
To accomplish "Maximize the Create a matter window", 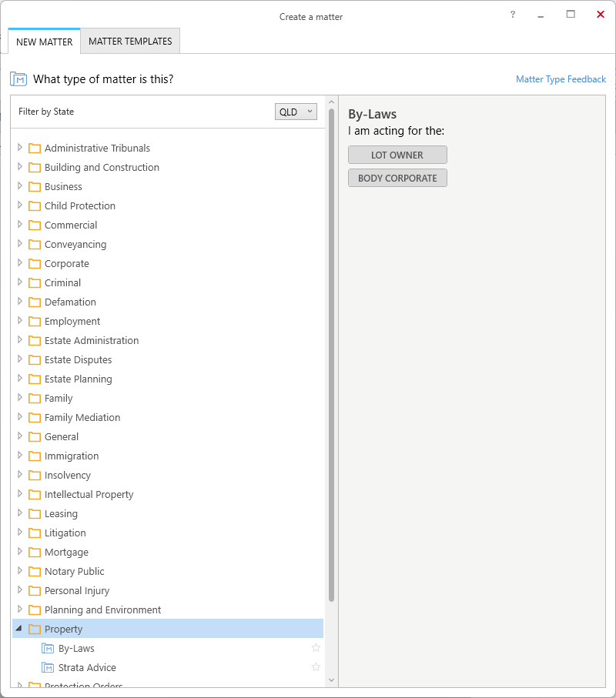I will 571,15.
